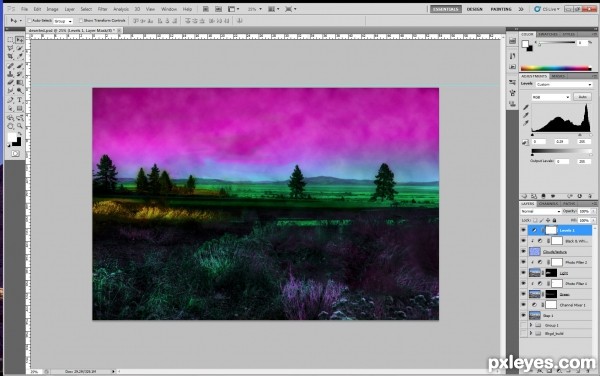The height and width of the screenshot is (376, 600).
Task: Select the Crop tool
Action: click(10, 57)
